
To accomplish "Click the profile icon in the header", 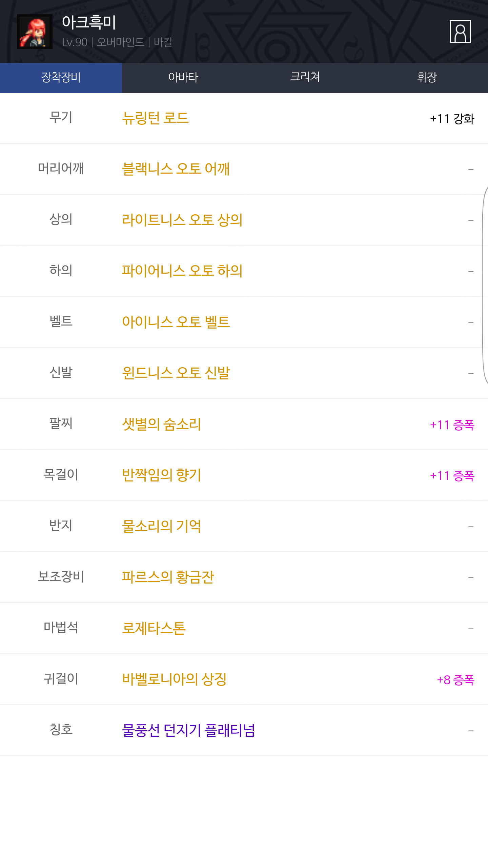I will tap(460, 32).
